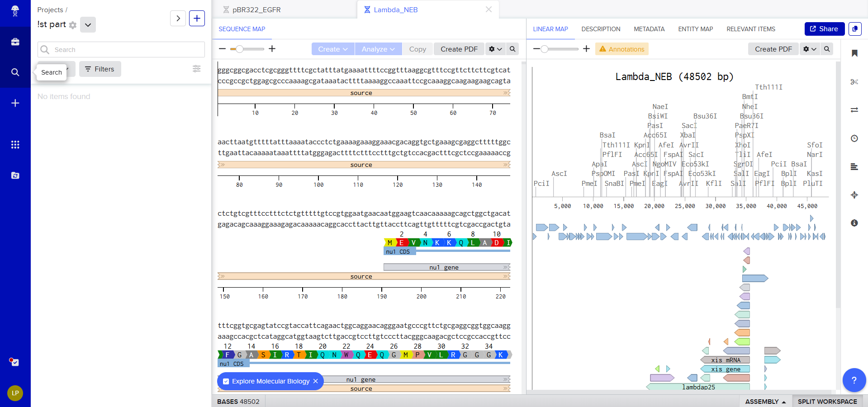Click the swap arrows icon in right sidebar

pos(854,110)
